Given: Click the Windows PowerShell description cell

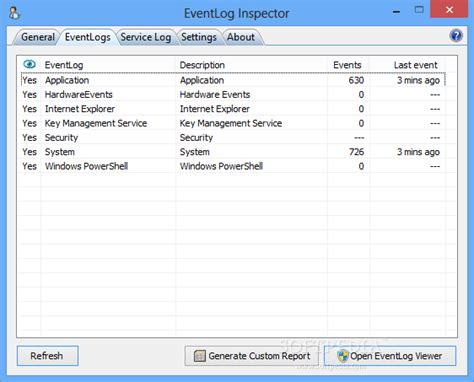Looking at the screenshot, I should click(x=221, y=166).
